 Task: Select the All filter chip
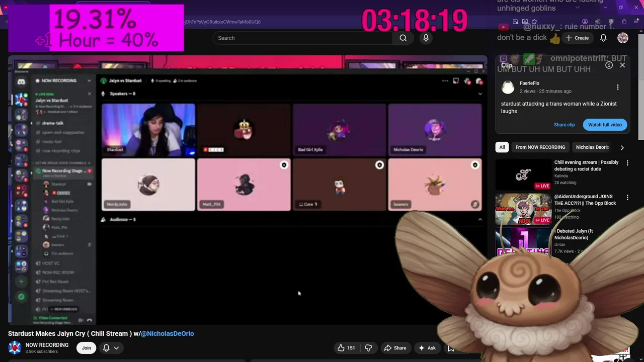tap(502, 147)
